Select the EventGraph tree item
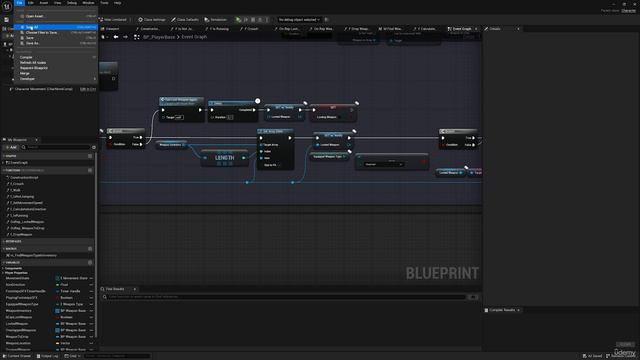 pyautogui.click(x=17, y=162)
